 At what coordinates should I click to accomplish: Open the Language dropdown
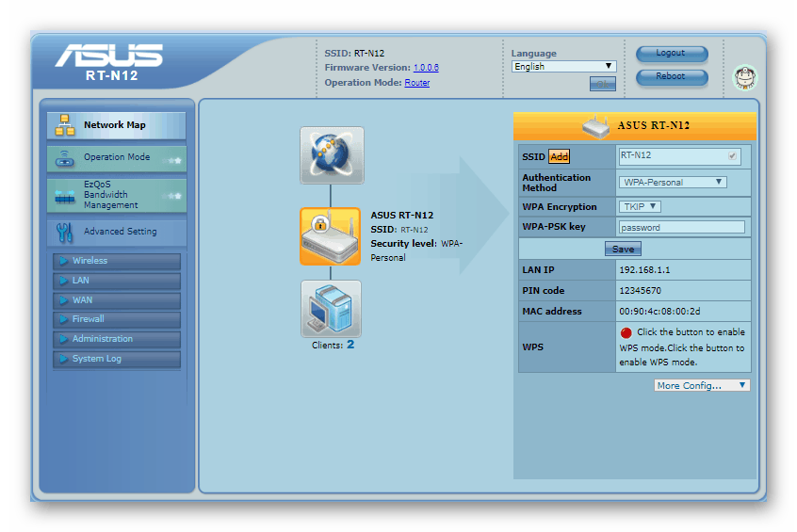point(563,67)
